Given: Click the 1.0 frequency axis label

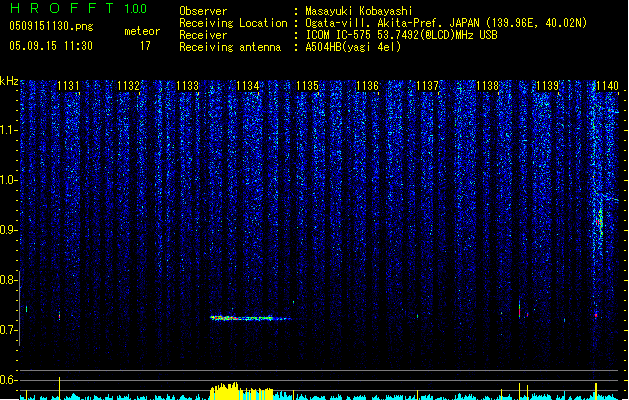Looking at the screenshot, I should (8, 180).
